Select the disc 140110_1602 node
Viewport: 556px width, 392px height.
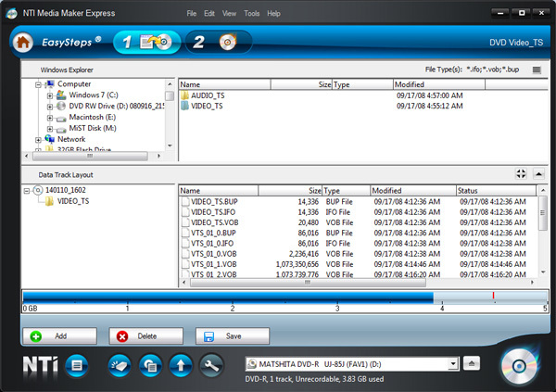point(65,190)
